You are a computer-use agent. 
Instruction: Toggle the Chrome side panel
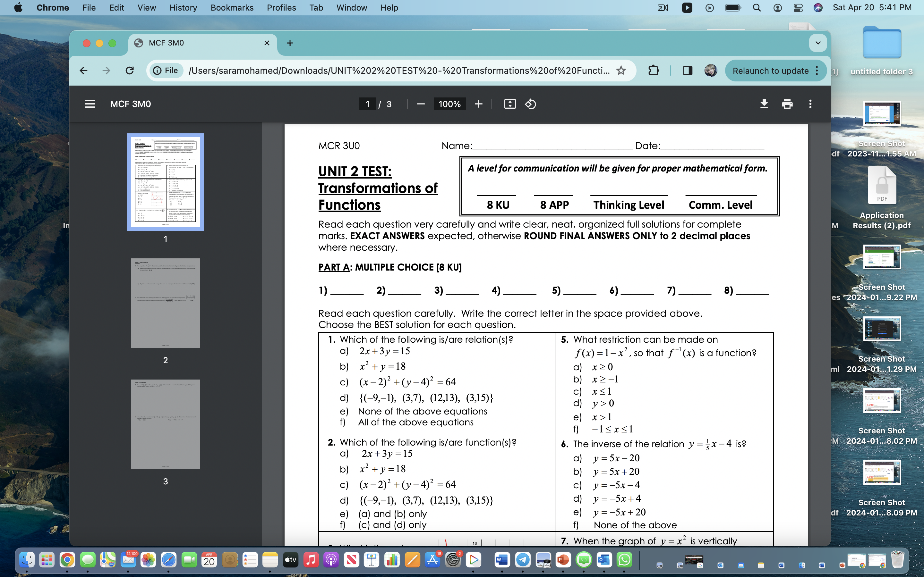687,70
